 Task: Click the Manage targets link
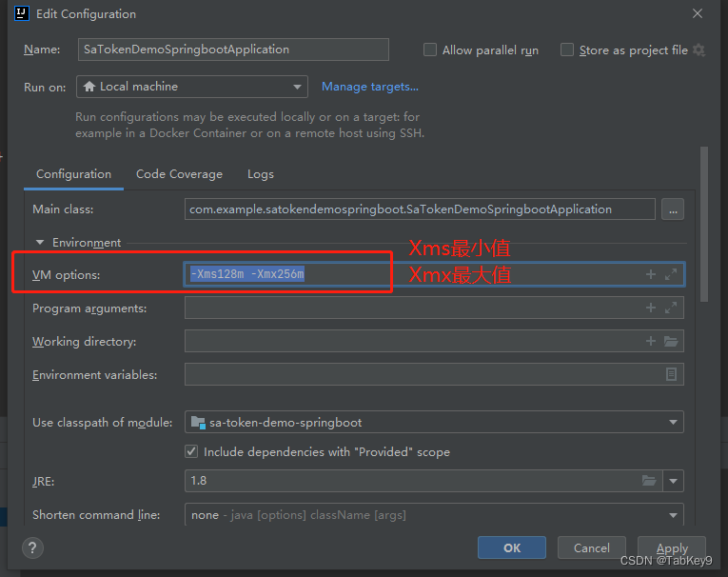369,87
